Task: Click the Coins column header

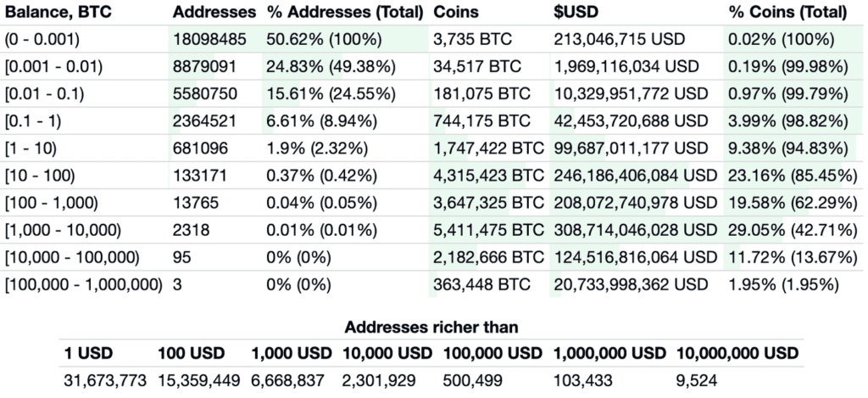Action: 456,13
